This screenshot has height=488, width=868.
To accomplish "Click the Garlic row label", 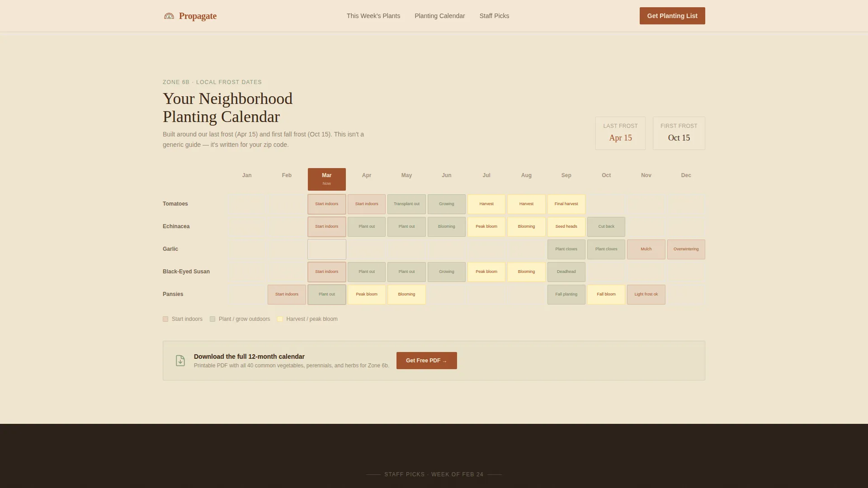I will (x=170, y=249).
